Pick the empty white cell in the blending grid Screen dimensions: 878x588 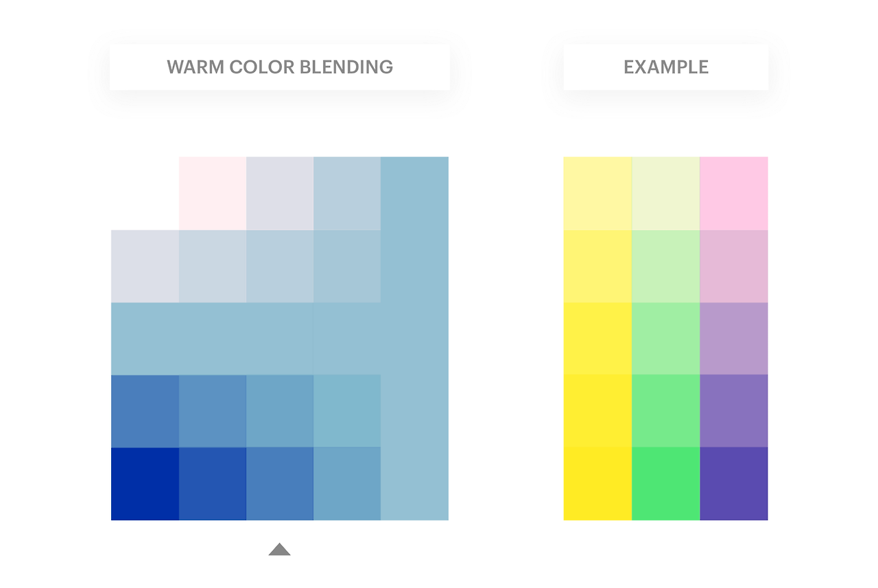coord(145,193)
